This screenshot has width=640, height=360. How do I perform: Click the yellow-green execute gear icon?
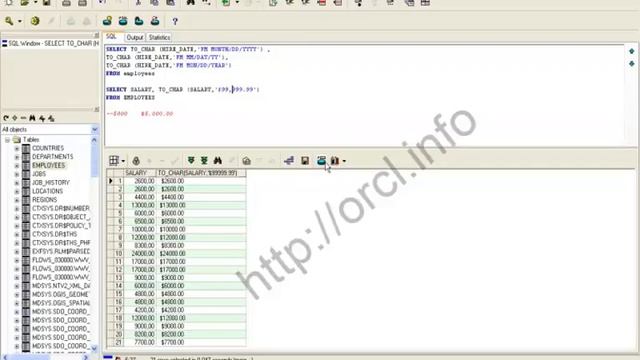[x=35, y=21]
